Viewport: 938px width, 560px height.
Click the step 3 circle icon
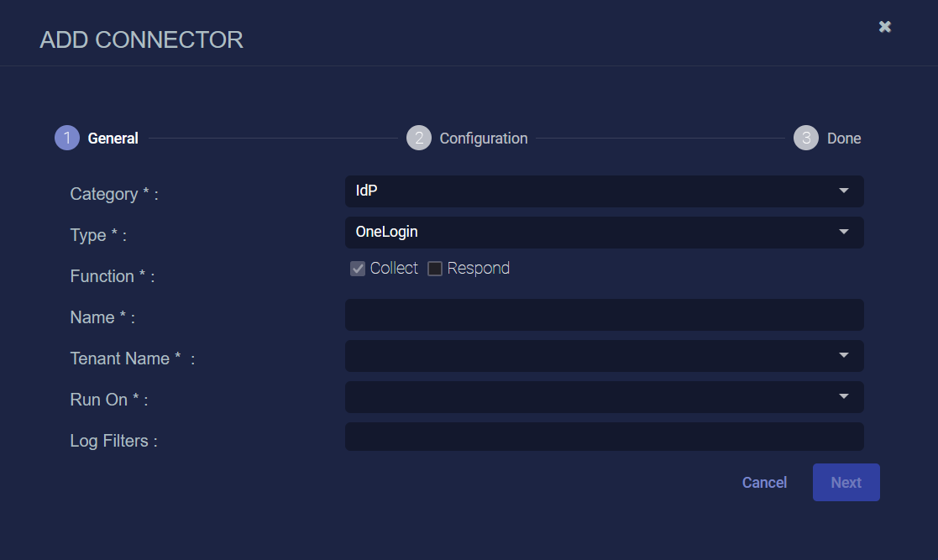point(806,139)
